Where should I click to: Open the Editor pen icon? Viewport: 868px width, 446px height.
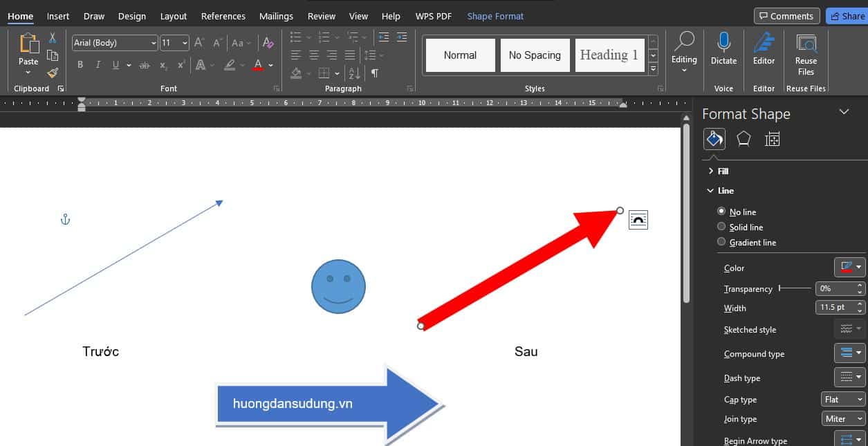(x=764, y=43)
